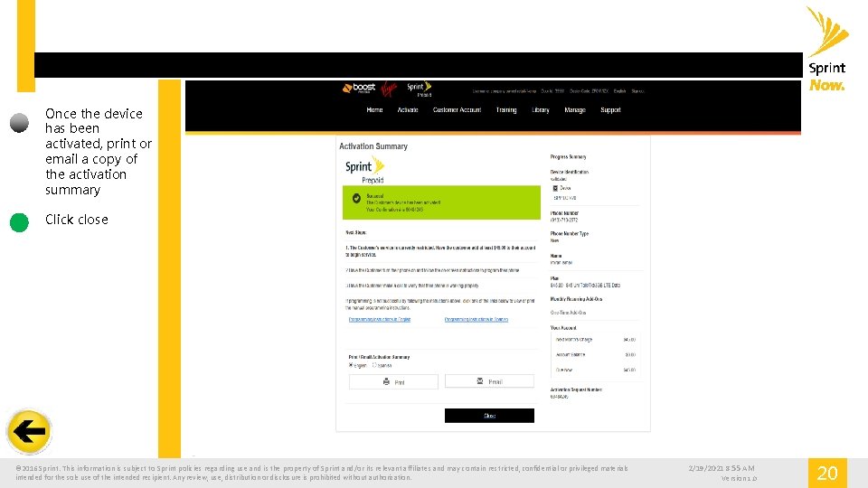Click the Phone Number label in sidebar
Image resolution: width=868 pixels, height=488 pixels.
coord(564,213)
